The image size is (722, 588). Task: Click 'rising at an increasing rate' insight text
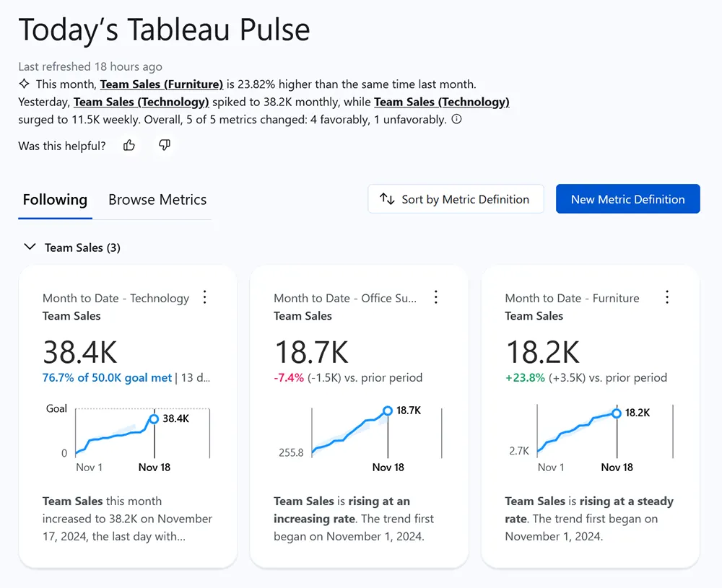(342, 510)
